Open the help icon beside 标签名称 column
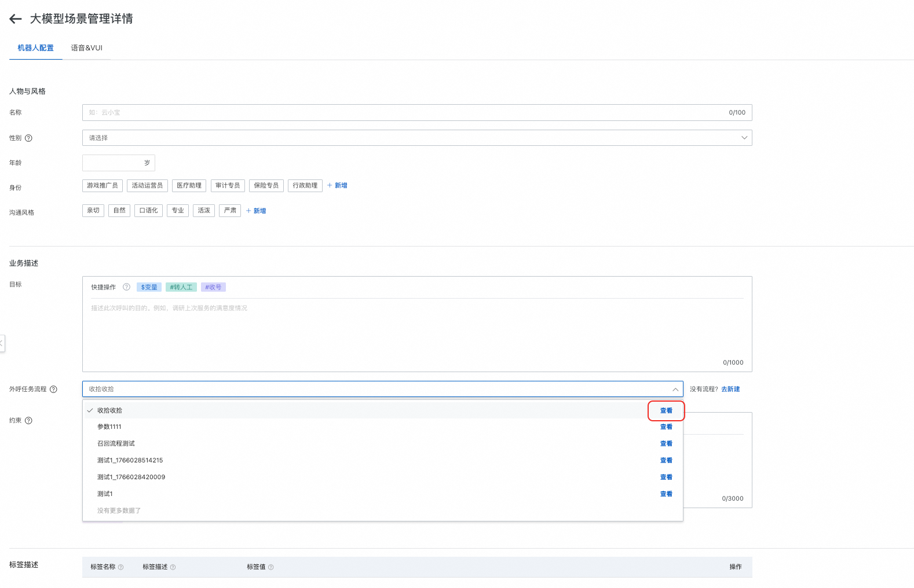 point(120,567)
